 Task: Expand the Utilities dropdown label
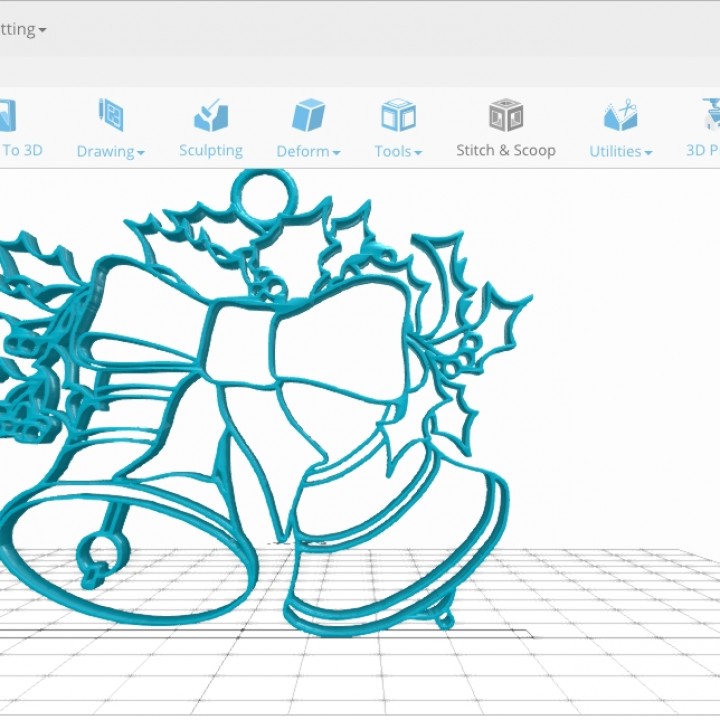tap(620, 151)
